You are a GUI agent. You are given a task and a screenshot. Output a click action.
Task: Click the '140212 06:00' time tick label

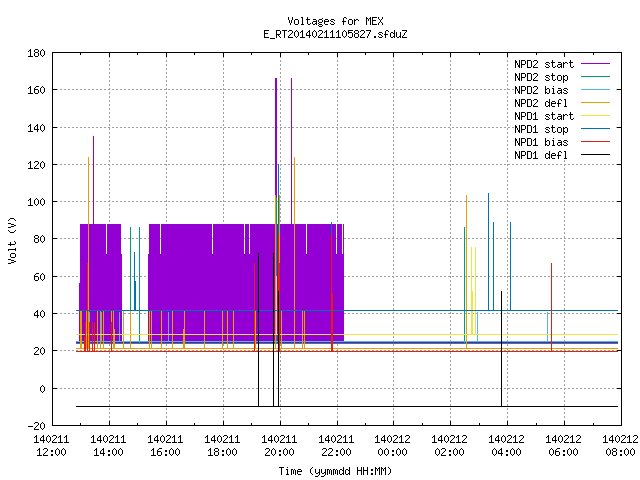[563, 446]
